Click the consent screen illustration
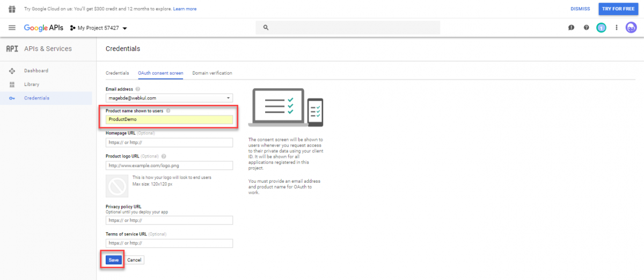The image size is (644, 280). coord(287,108)
